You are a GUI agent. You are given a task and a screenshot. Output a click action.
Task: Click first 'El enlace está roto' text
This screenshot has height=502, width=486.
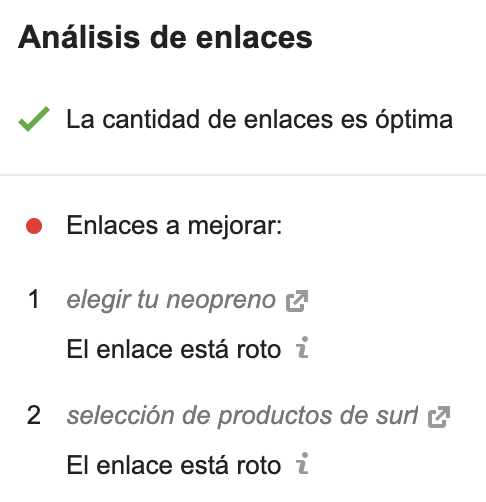[174, 349]
